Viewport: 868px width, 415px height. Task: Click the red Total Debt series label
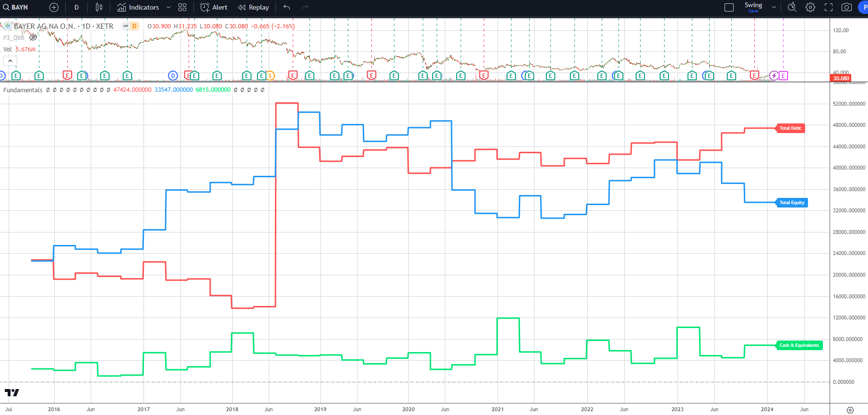pos(790,128)
